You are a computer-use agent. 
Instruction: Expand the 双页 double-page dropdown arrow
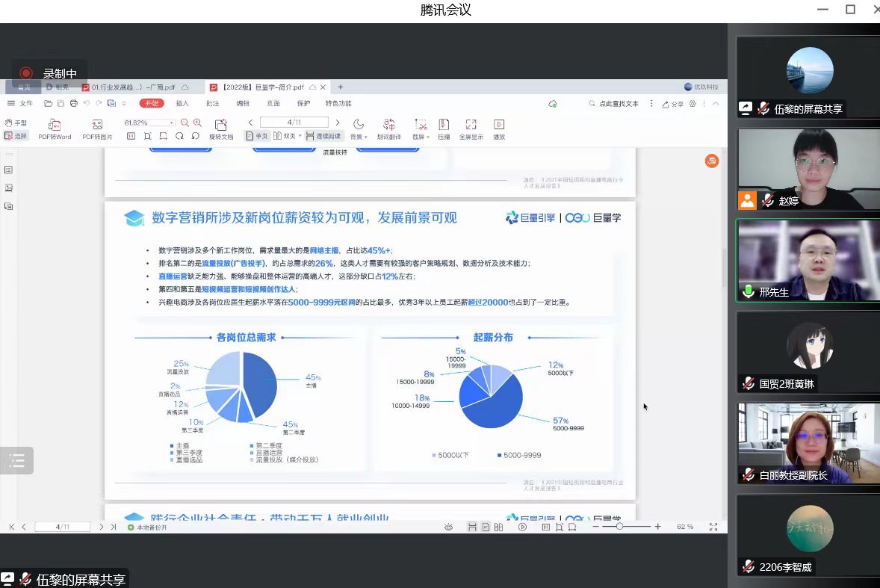coord(300,136)
